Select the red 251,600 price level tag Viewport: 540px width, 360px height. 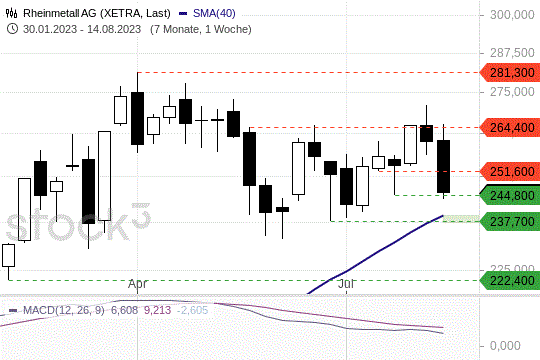click(510, 172)
